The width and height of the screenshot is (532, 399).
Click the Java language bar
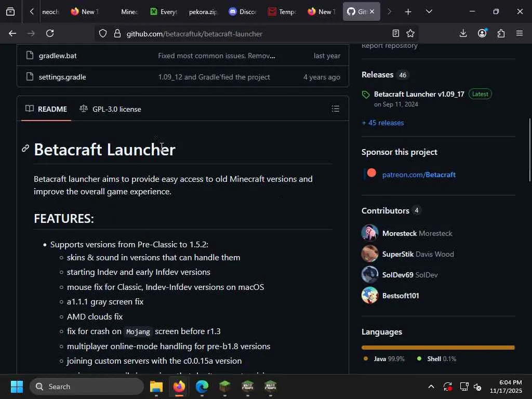pyautogui.click(x=438, y=348)
